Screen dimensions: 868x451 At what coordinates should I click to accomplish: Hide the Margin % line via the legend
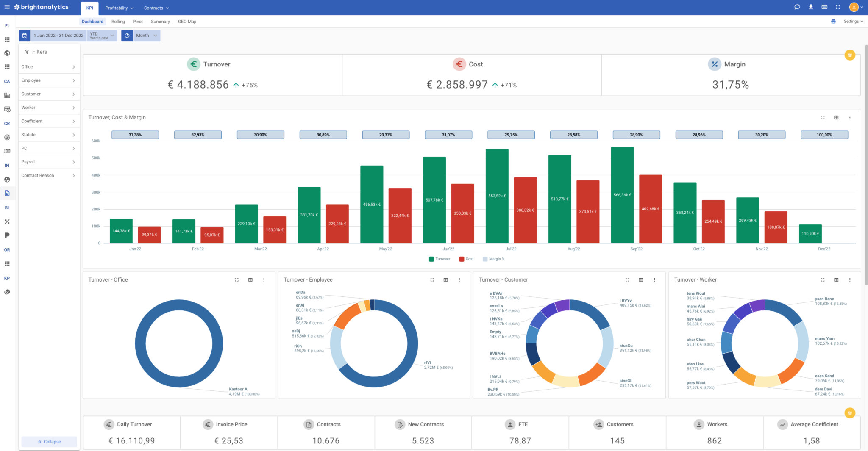[494, 259]
